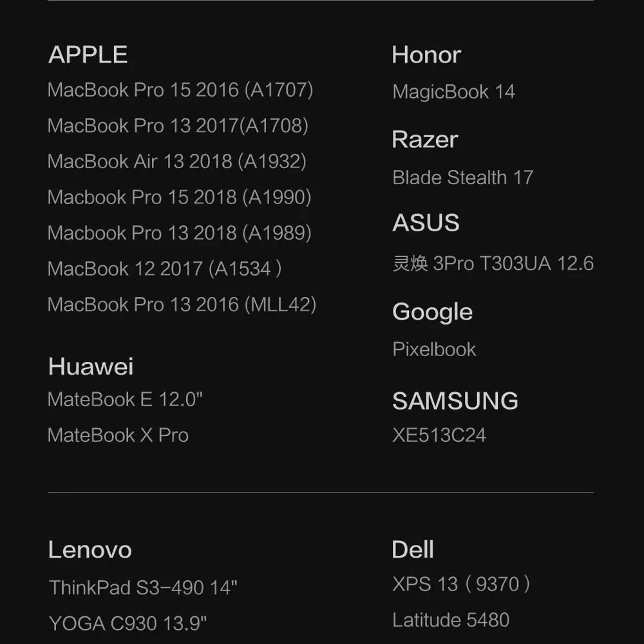Viewport: 644px width, 644px height.
Task: Click the Huawei MateBook E 12.0" entry
Action: [125, 399]
